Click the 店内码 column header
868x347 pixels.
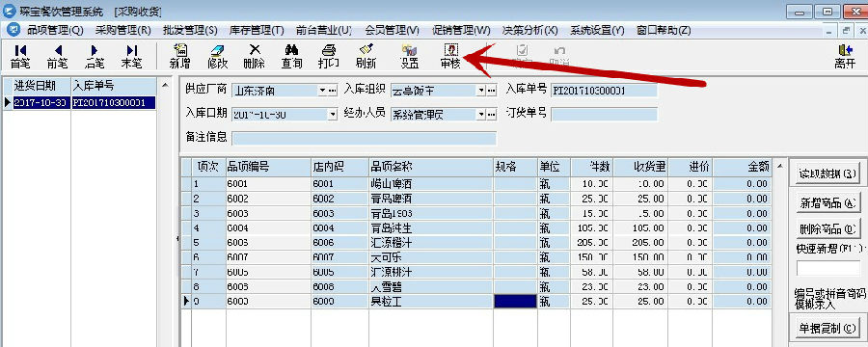(x=339, y=167)
